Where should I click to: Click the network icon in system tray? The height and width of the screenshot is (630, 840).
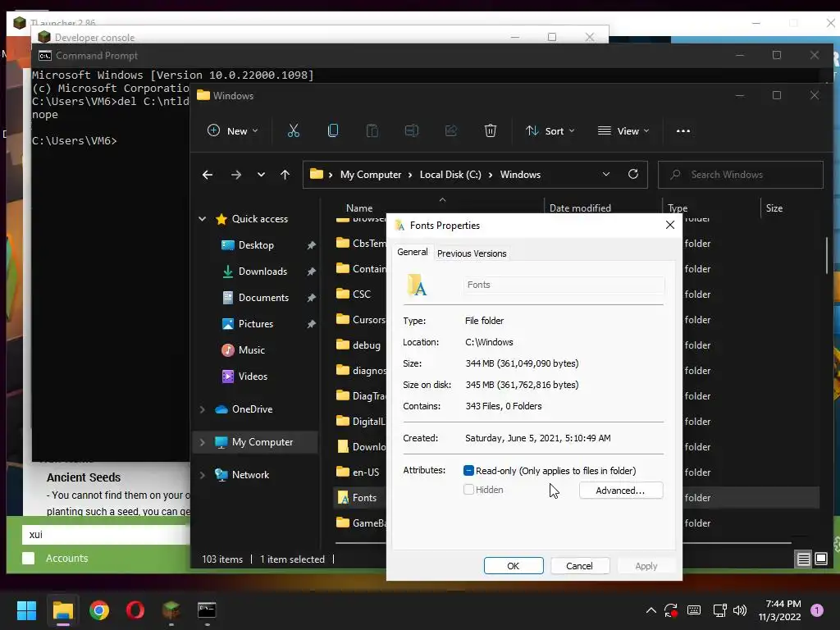[719, 610]
